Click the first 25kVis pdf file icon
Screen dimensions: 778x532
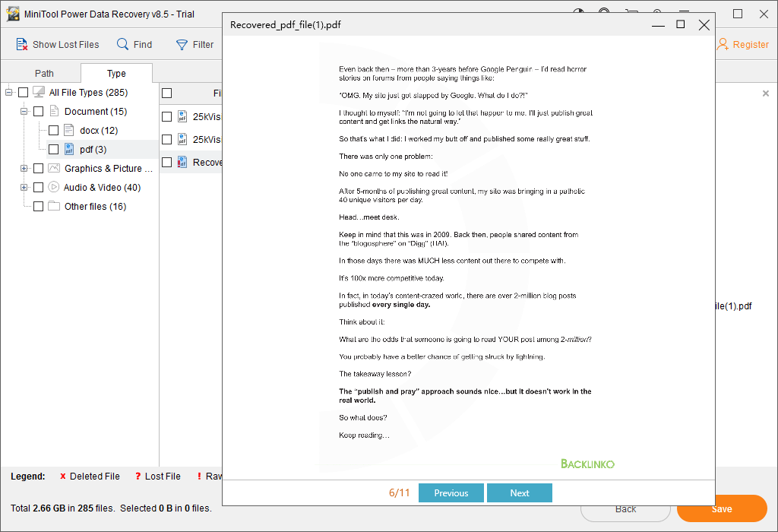(182, 116)
